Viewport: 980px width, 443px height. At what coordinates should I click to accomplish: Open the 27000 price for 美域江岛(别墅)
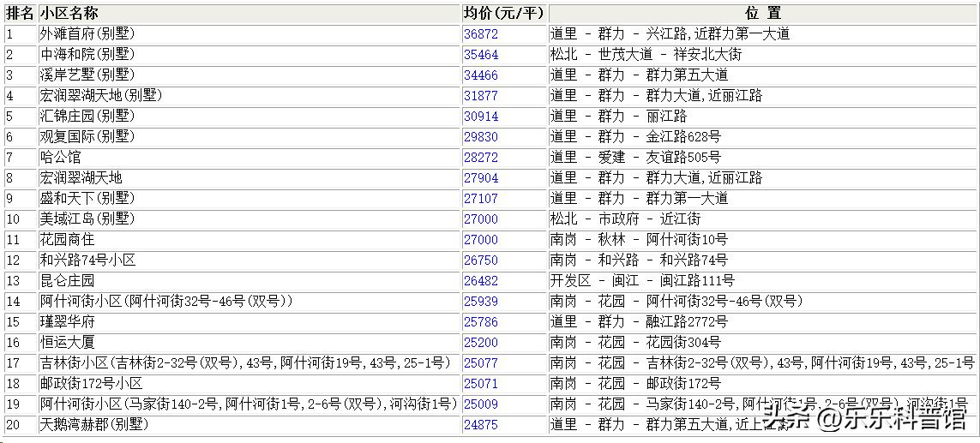481,219
